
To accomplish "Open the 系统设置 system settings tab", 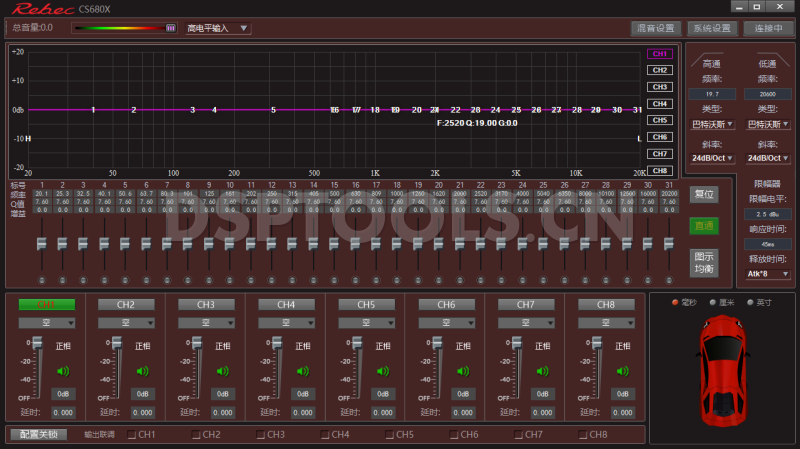I will pos(714,28).
